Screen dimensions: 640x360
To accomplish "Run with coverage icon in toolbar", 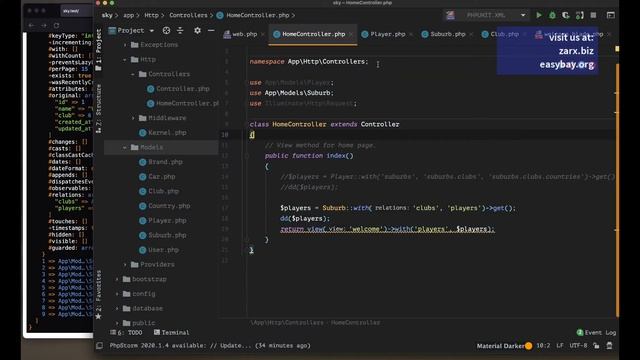I will (566, 15).
